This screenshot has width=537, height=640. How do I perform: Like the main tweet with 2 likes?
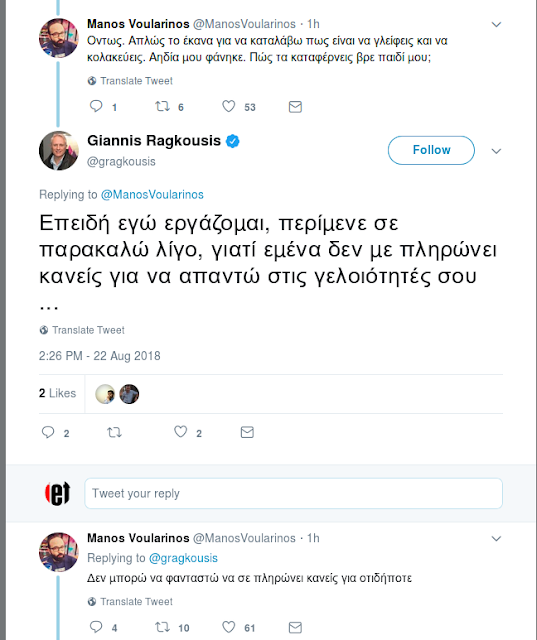coord(180,432)
